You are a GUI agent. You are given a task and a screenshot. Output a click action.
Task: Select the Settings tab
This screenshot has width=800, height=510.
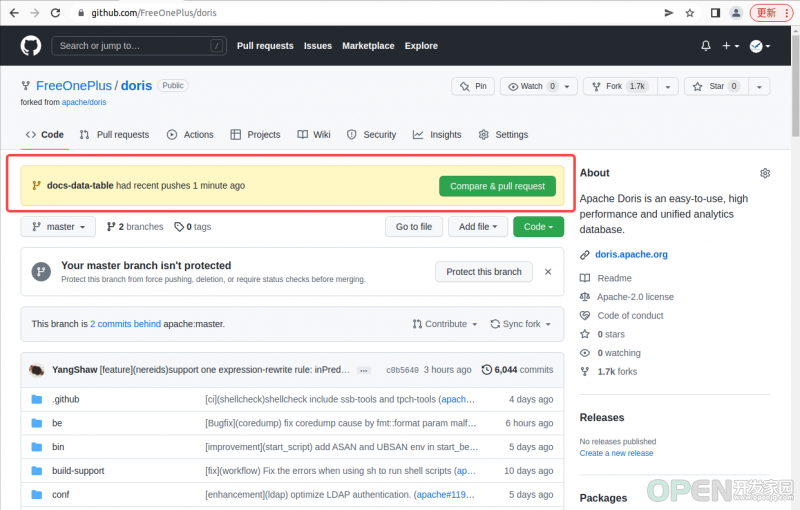pos(504,135)
